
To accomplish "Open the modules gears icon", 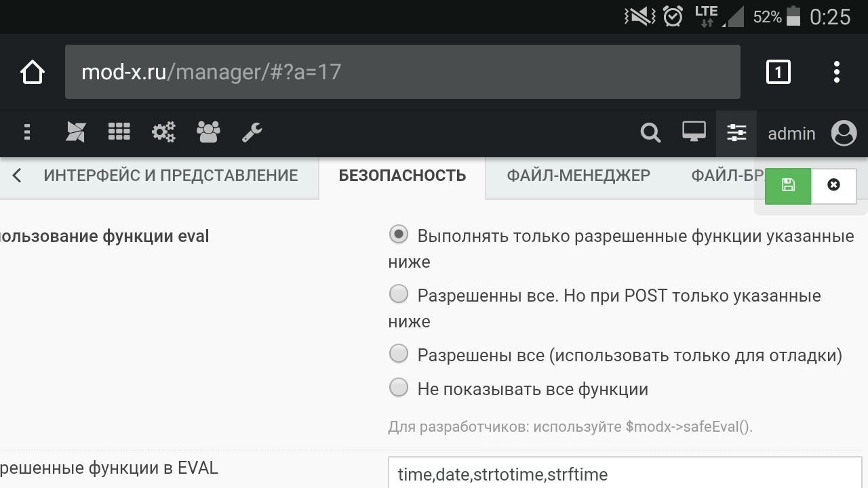I will click(x=163, y=131).
